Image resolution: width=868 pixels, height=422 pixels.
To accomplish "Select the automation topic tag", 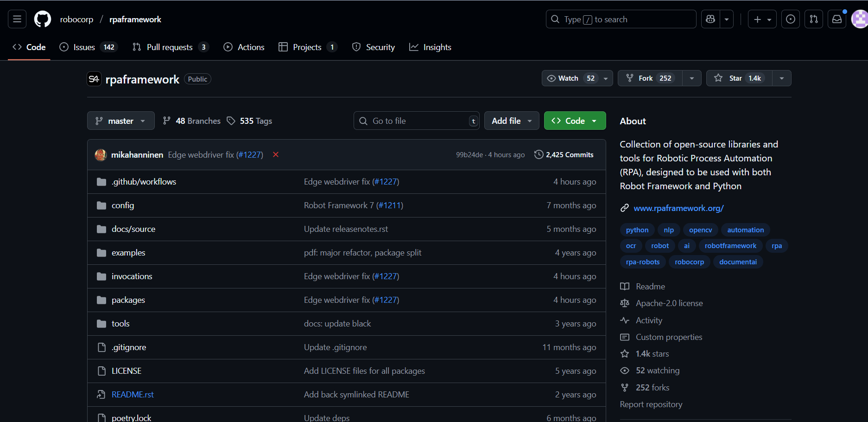I will point(745,230).
